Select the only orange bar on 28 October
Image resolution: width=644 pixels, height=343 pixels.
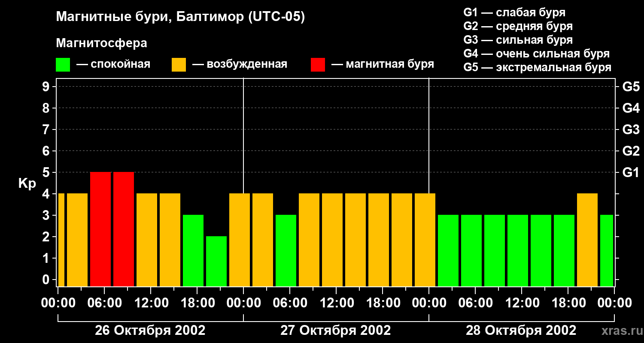point(587,240)
